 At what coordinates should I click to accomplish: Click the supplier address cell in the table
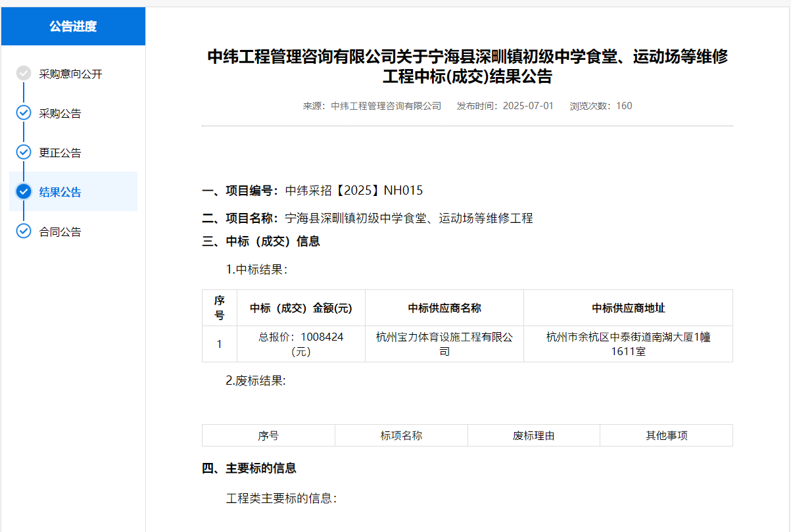(628, 344)
